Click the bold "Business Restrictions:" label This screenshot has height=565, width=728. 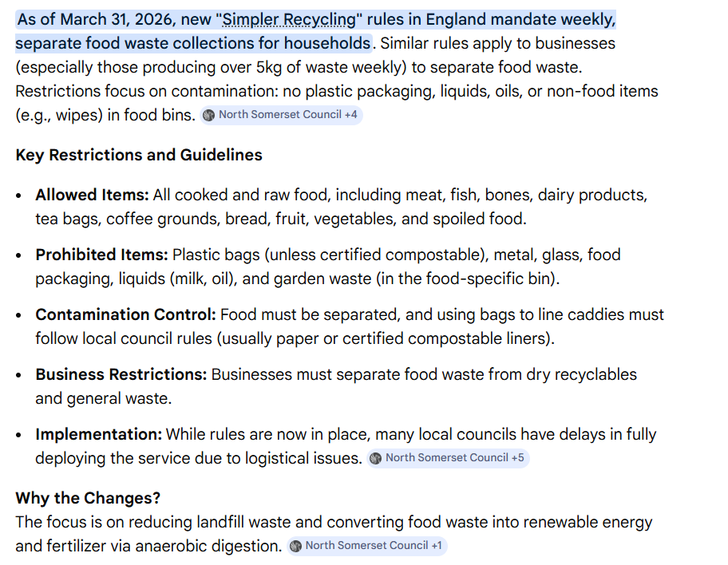(121, 374)
